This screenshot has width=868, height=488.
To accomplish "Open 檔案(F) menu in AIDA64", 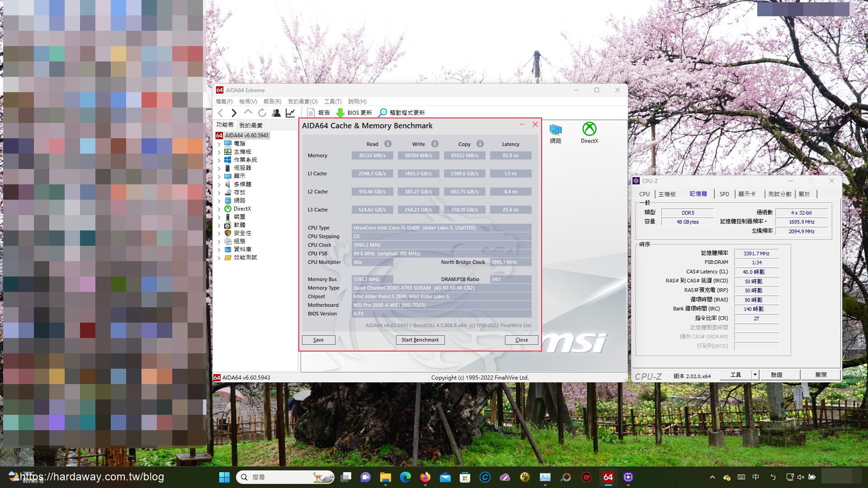I will pyautogui.click(x=224, y=102).
